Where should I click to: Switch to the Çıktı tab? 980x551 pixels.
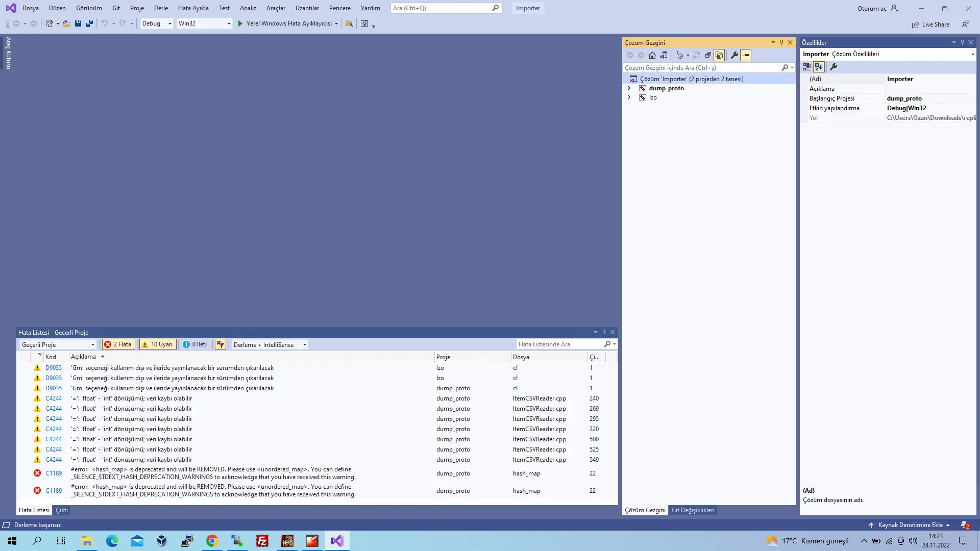[62, 510]
